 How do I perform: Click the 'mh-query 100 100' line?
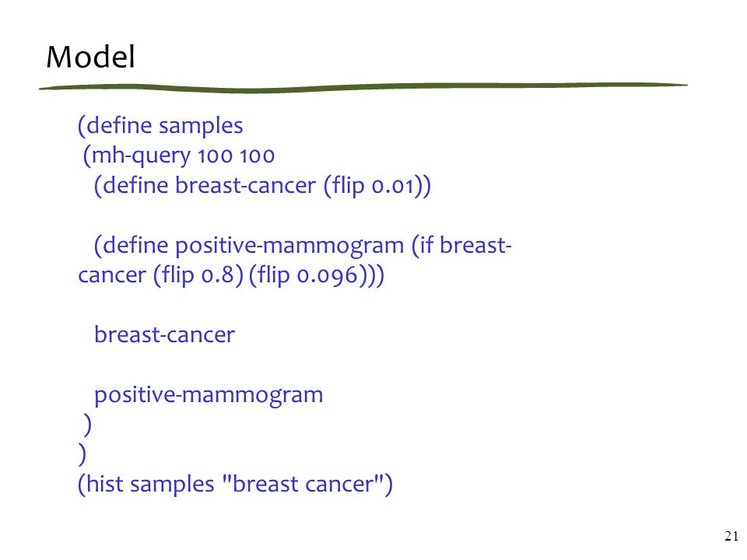coord(179,156)
